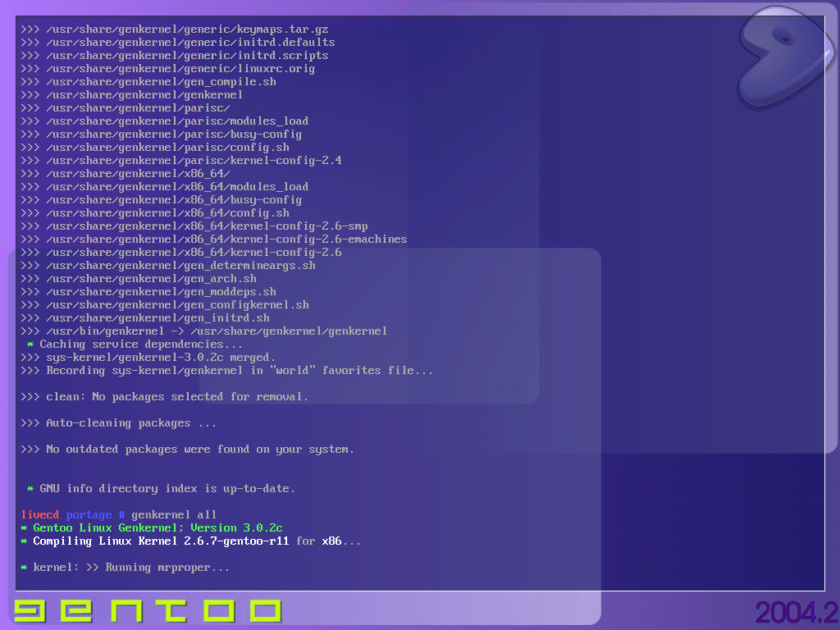Click the 'kernel: >> Running mrproper...' line

(x=126, y=568)
